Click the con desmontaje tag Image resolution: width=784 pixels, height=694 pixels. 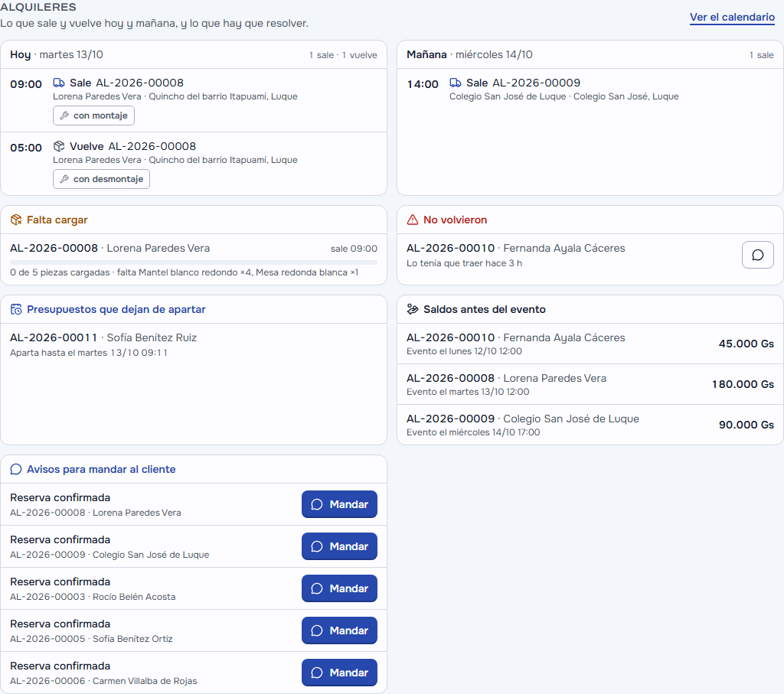(x=102, y=179)
